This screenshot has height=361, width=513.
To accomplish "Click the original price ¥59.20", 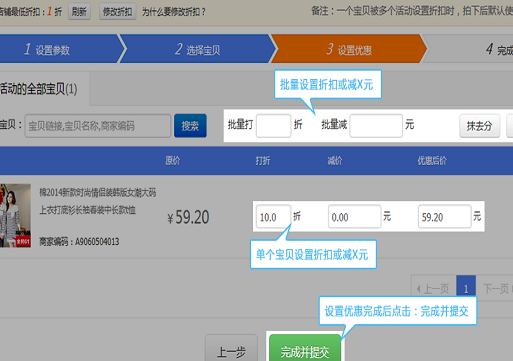I will tap(188, 217).
